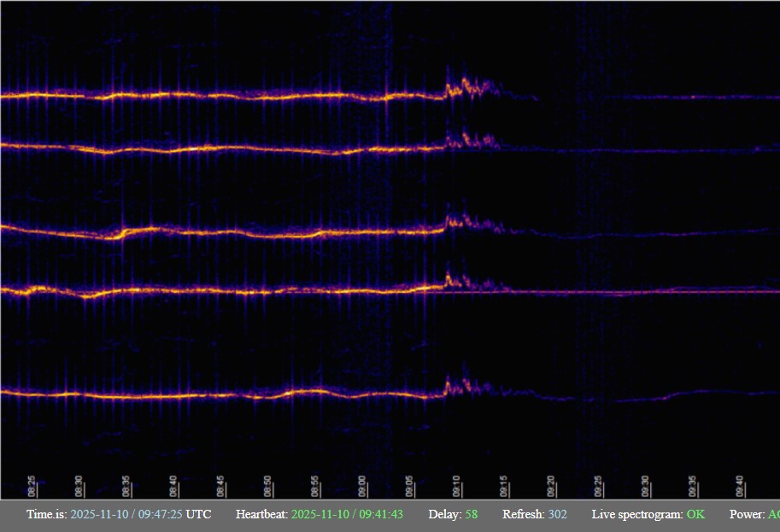Image resolution: width=780 pixels, height=532 pixels.
Task: Select the 08:40 time axis marker
Action: [173, 487]
